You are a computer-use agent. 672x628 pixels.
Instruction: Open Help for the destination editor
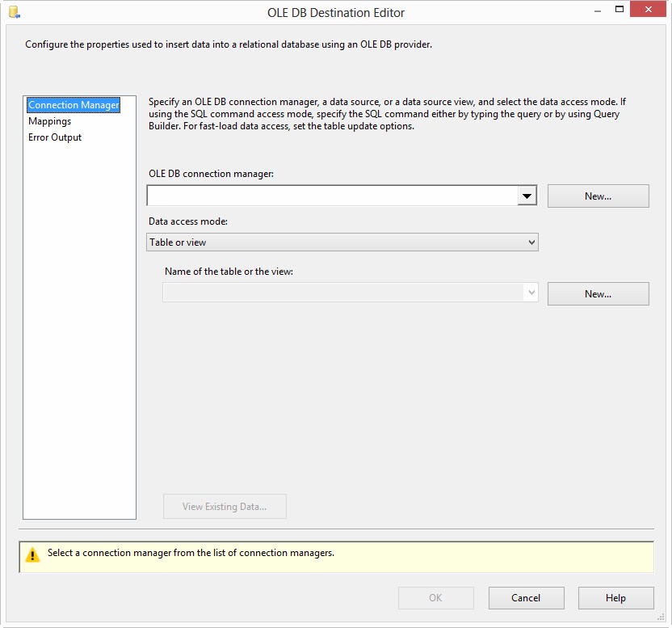click(615, 598)
